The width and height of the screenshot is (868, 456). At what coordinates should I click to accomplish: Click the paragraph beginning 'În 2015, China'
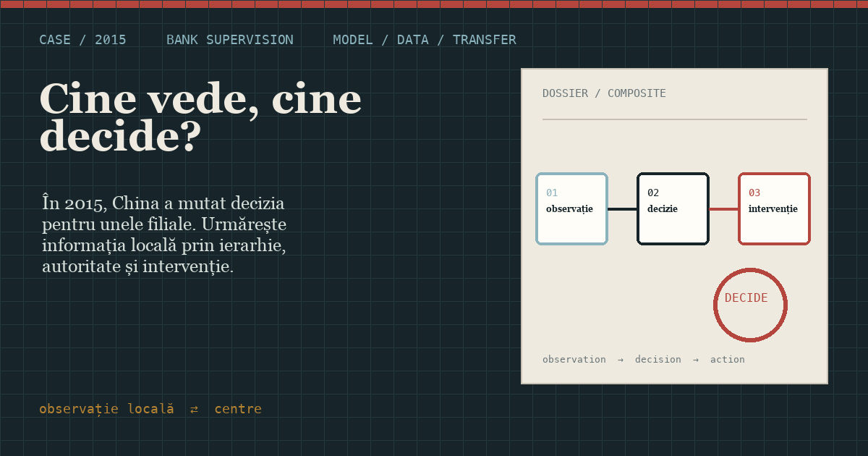tap(164, 235)
